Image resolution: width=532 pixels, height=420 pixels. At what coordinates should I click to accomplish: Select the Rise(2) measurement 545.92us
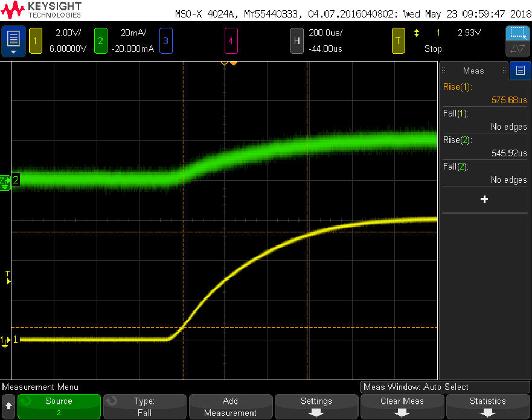point(485,147)
